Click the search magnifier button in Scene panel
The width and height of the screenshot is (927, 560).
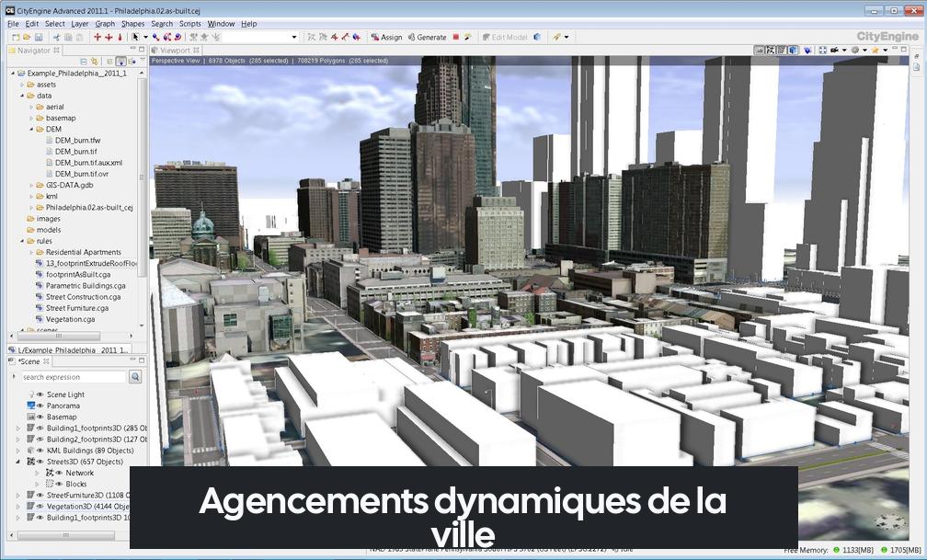coord(135,377)
